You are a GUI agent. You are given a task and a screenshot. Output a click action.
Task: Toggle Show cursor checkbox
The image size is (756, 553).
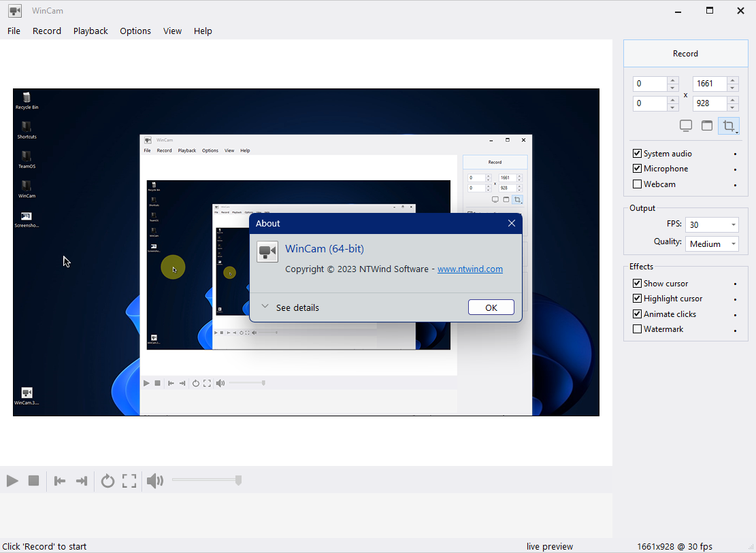[x=637, y=283]
